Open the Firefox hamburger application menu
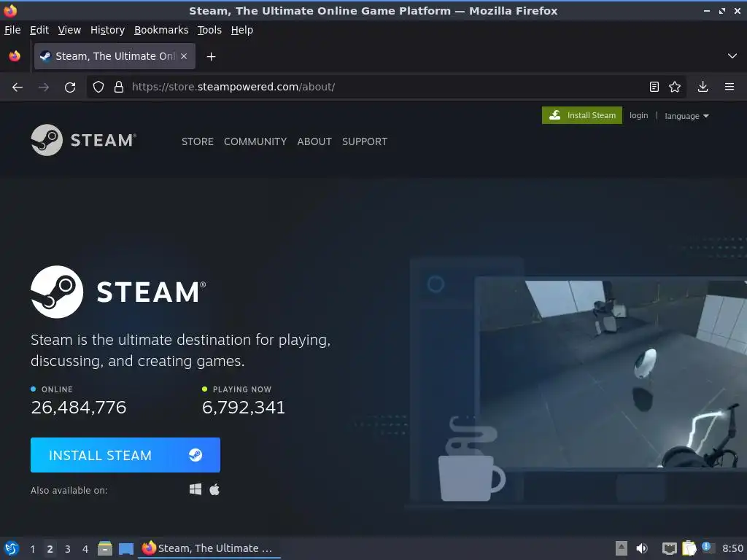747x560 pixels. pos(729,87)
